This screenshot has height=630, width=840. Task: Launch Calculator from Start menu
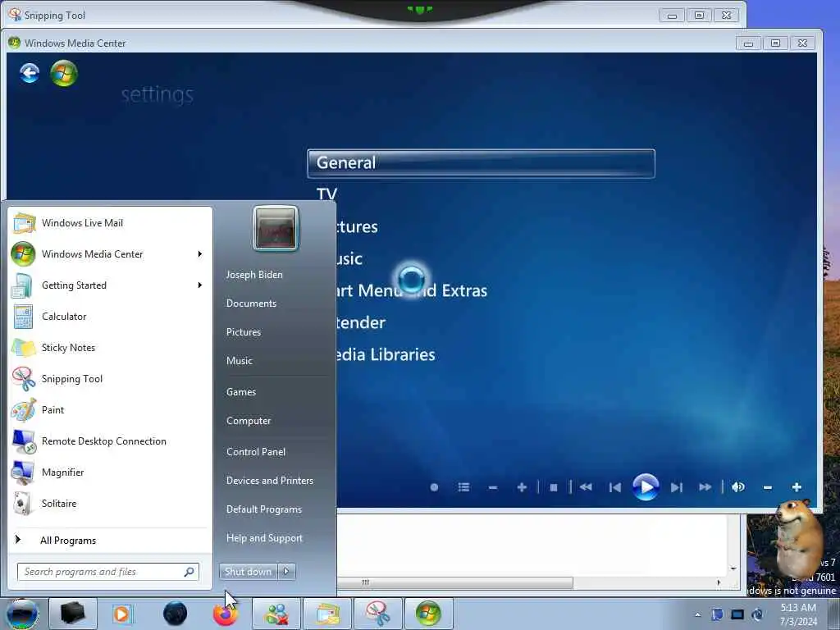(x=111, y=316)
